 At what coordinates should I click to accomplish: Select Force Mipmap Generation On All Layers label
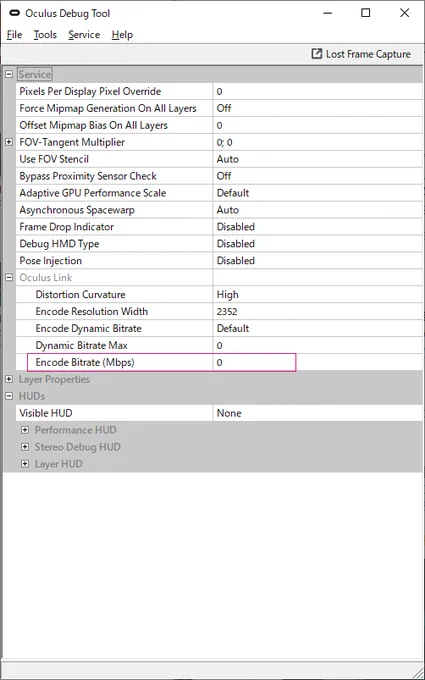(108, 108)
